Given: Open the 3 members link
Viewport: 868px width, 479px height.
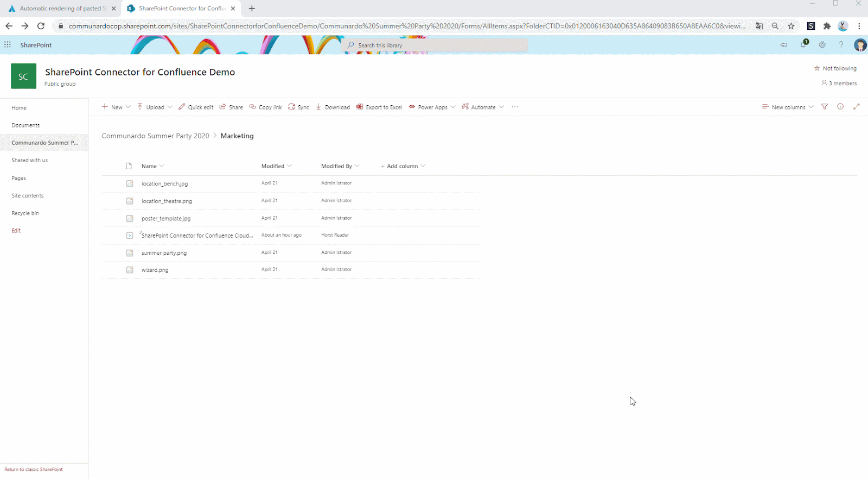Looking at the screenshot, I should pos(839,83).
